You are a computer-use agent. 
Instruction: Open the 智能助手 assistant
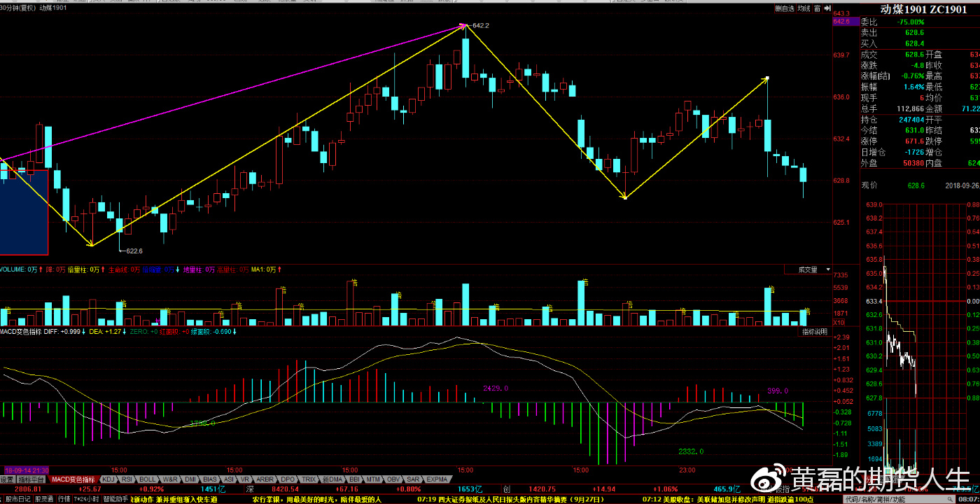click(x=114, y=499)
